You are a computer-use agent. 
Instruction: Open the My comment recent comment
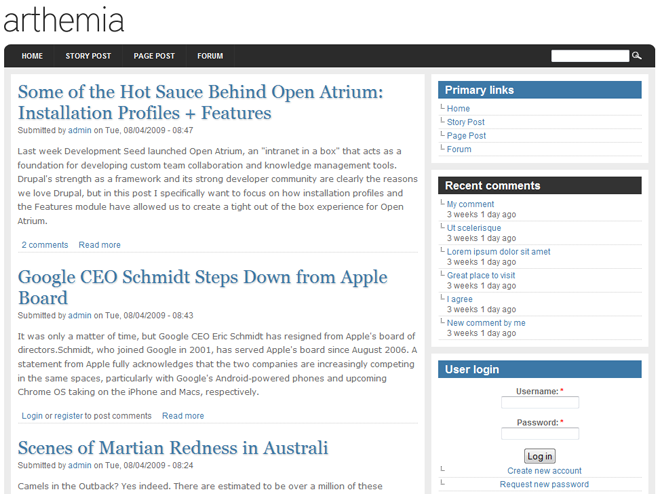click(470, 204)
